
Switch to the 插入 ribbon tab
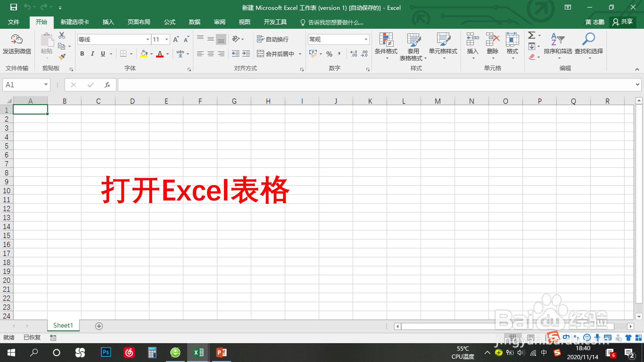(x=108, y=22)
